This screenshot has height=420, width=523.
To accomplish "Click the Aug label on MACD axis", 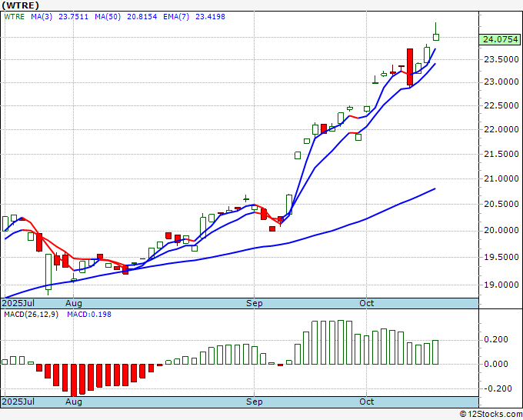I will [74, 402].
